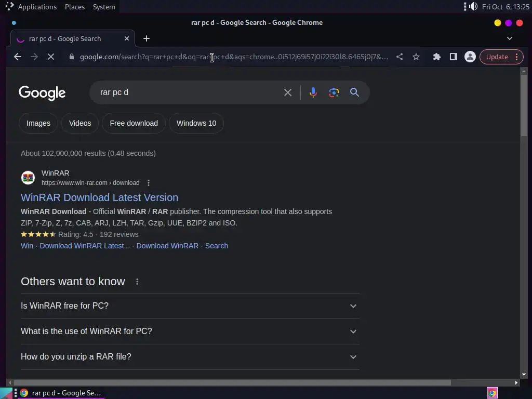Open a new tab with plus
The width and height of the screenshot is (532, 399).
tap(147, 38)
